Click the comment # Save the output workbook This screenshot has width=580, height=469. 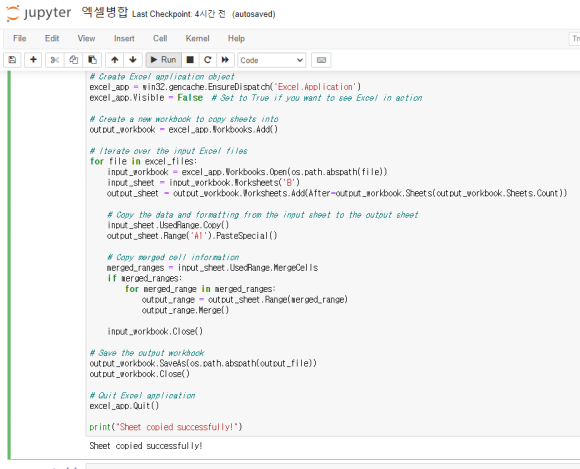147,353
